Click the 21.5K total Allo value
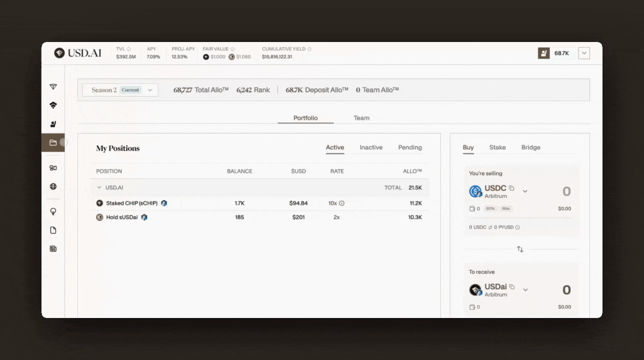Screen dimensions: 644x360 (415, 187)
